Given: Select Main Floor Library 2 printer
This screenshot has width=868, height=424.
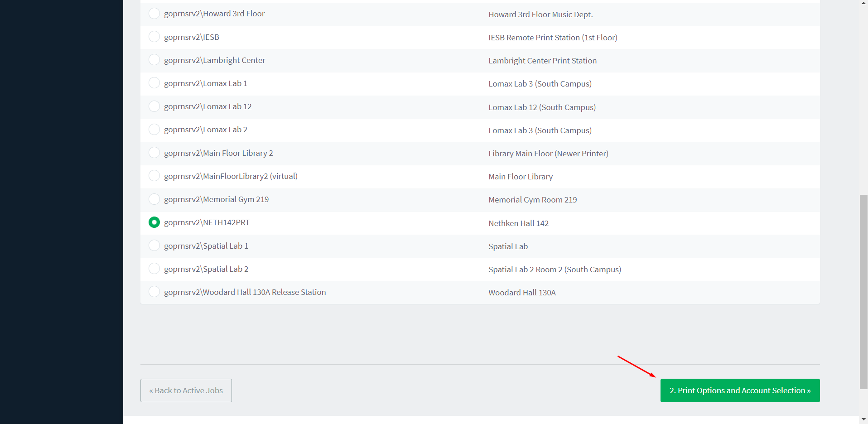Looking at the screenshot, I should click(x=154, y=153).
